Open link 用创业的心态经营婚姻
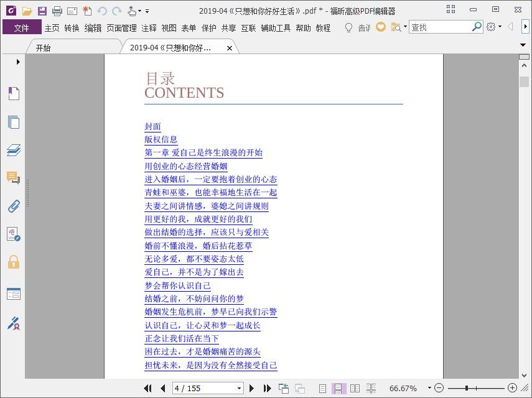Screen dimensions: 532x398 [185, 166]
